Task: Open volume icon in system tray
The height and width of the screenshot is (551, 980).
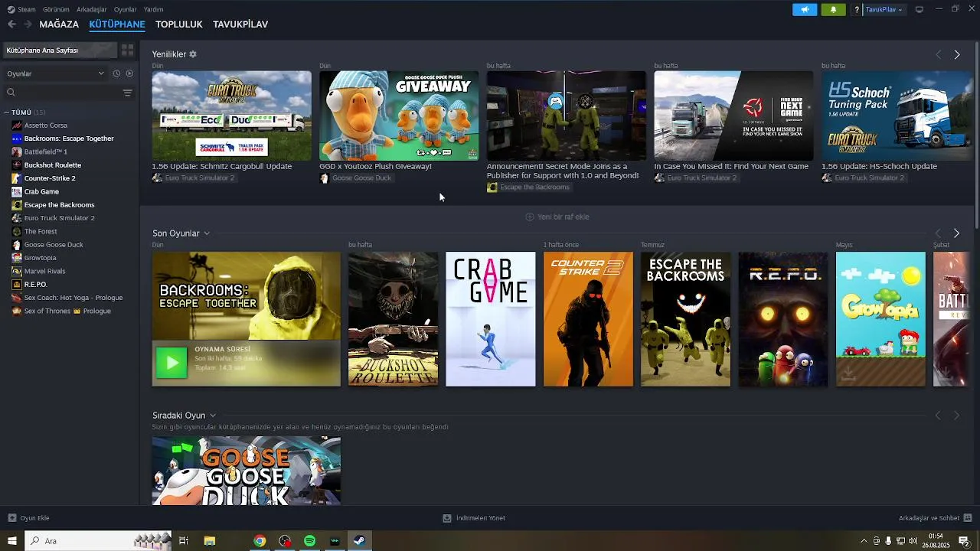Action: pyautogui.click(x=912, y=541)
